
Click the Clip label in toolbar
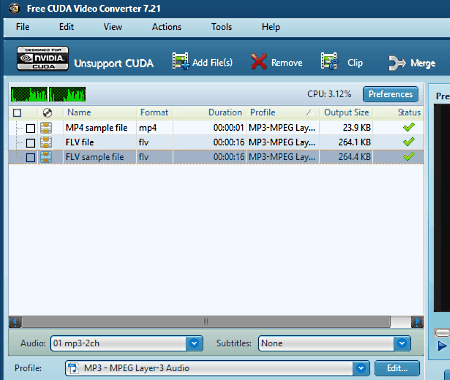[x=355, y=63]
